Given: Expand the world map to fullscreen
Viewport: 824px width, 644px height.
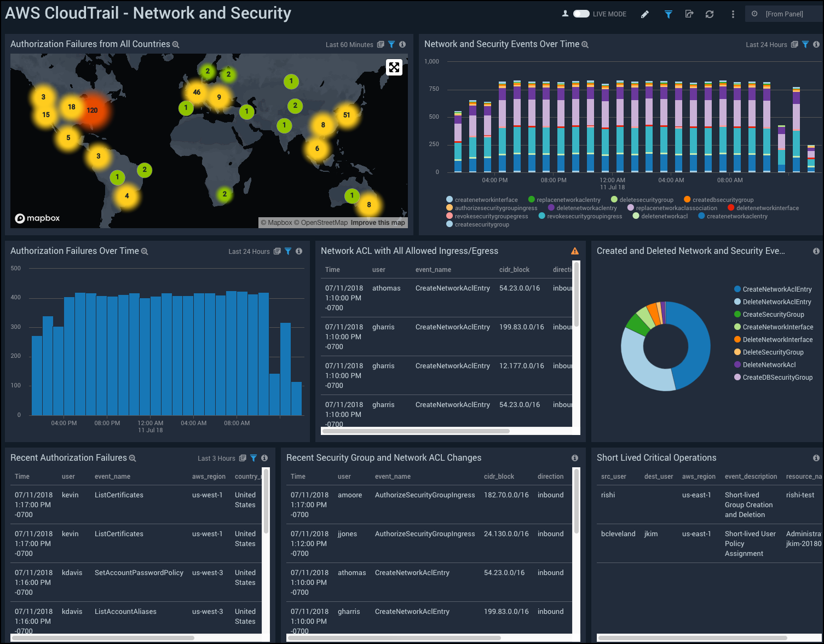Looking at the screenshot, I should coord(394,67).
